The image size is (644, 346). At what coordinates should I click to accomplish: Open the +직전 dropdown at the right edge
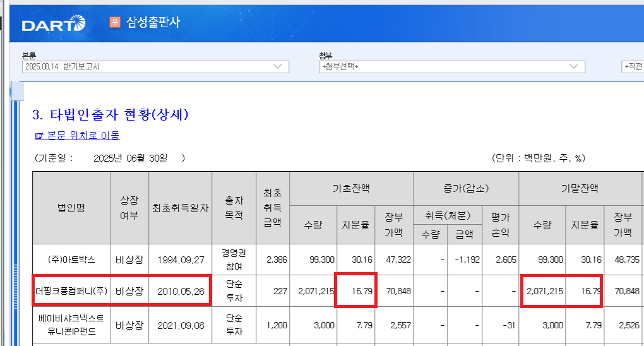click(633, 66)
